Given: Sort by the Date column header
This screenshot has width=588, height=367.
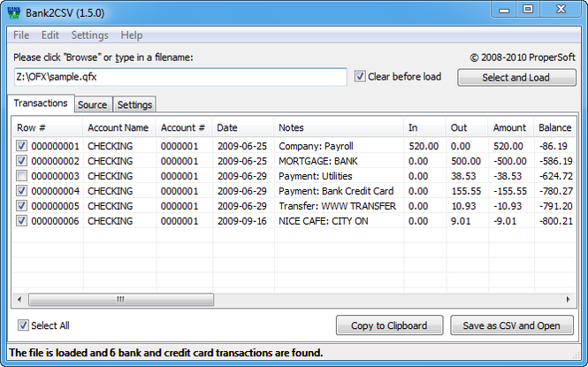Looking at the screenshot, I should tap(243, 128).
